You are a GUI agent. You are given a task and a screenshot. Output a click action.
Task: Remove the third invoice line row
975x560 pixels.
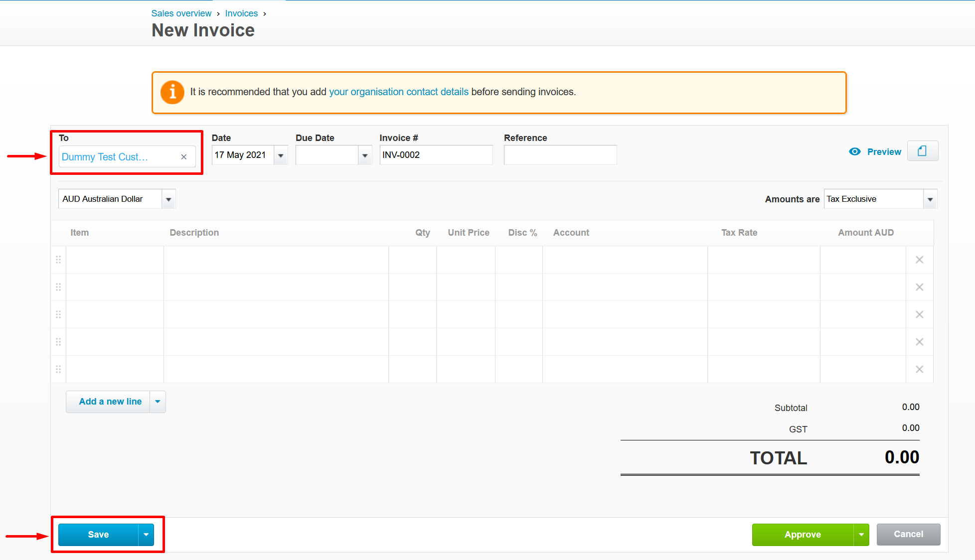[x=919, y=314]
